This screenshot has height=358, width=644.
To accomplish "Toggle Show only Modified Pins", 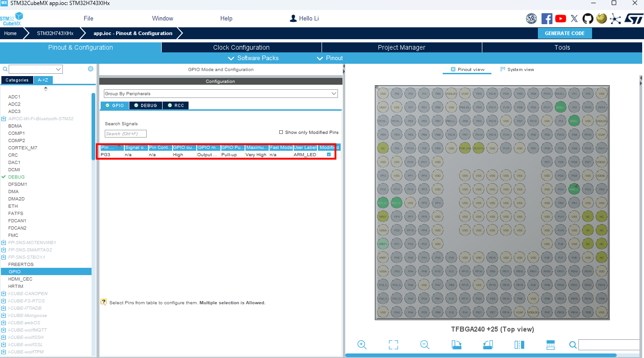I will point(281,132).
